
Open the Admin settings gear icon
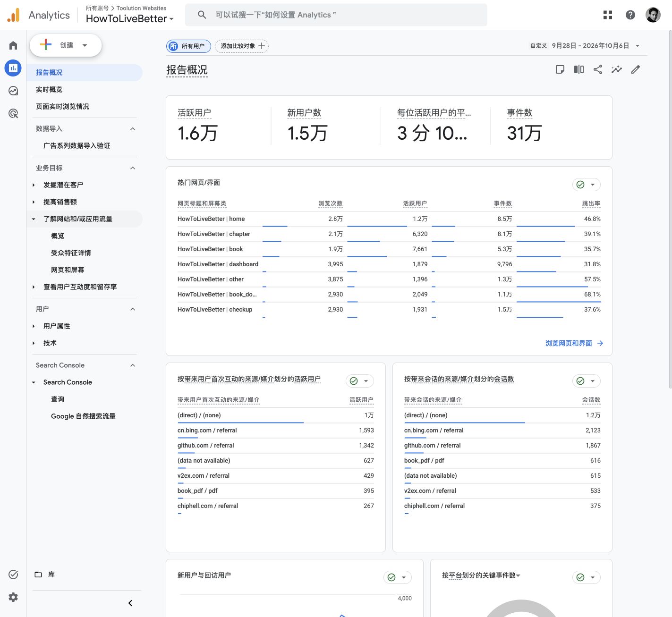(x=13, y=597)
